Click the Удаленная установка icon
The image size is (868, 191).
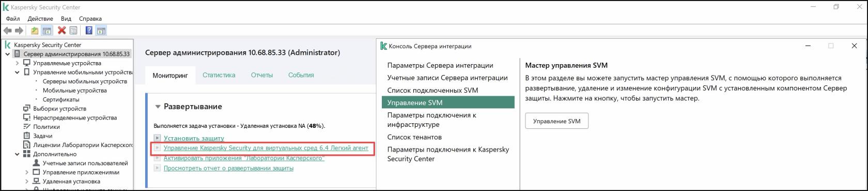click(36, 181)
